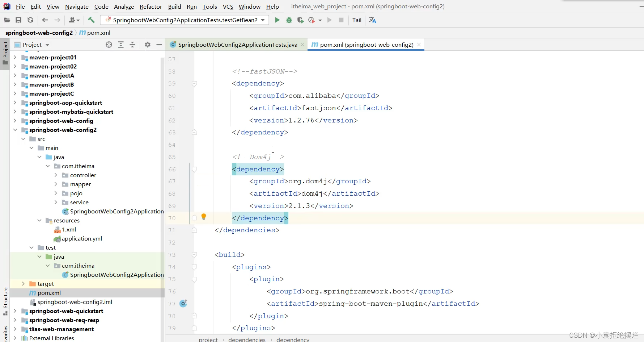The image size is (644, 342).
Task: Select pom.xml in the project tree
Action: (x=49, y=293)
